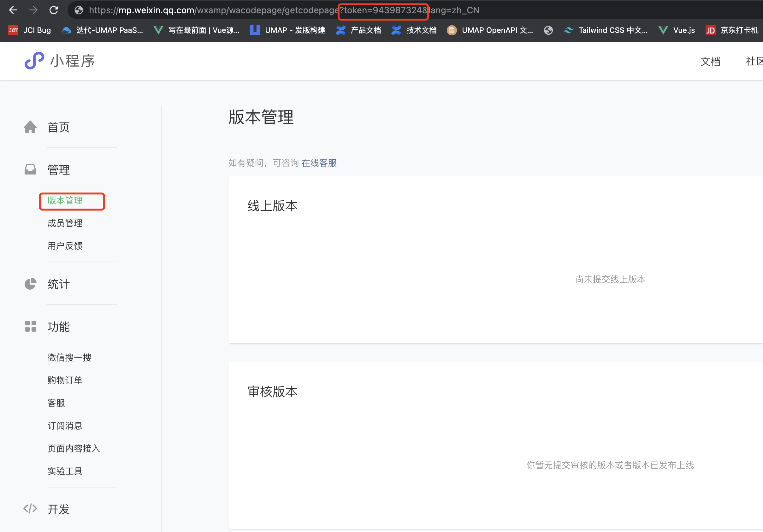Click the browser back arrow

[x=13, y=10]
